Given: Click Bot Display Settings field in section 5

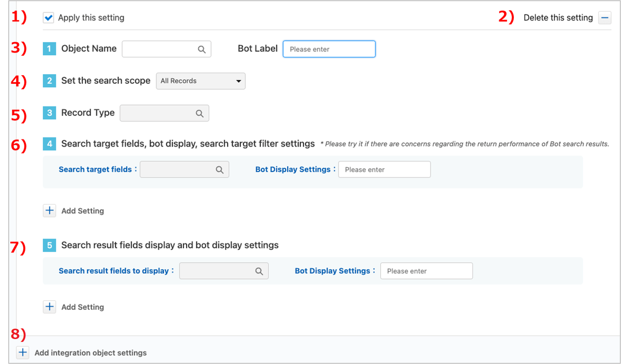Looking at the screenshot, I should coord(426,272).
